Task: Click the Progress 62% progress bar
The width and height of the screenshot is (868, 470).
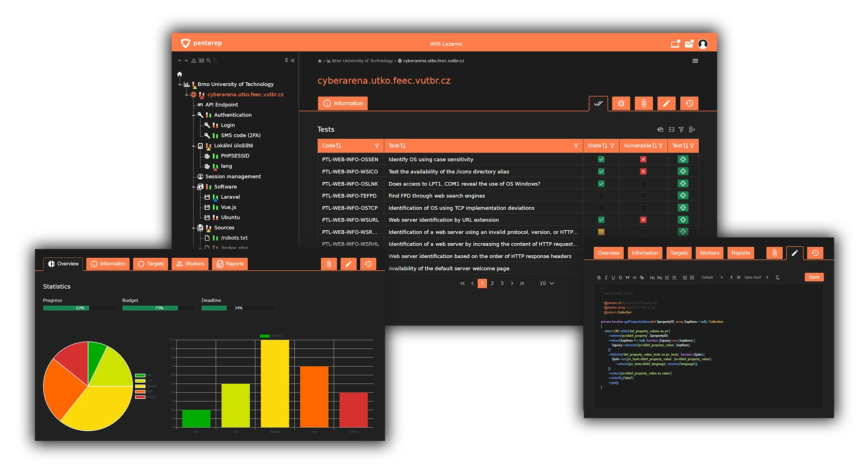Action: coord(79,308)
